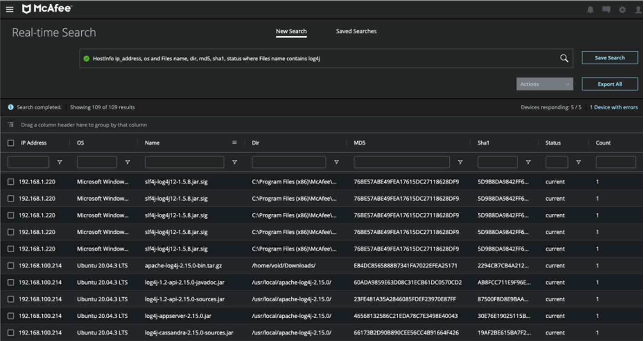Click the McAfee logo
This screenshot has width=644, height=341.
pos(47,9)
